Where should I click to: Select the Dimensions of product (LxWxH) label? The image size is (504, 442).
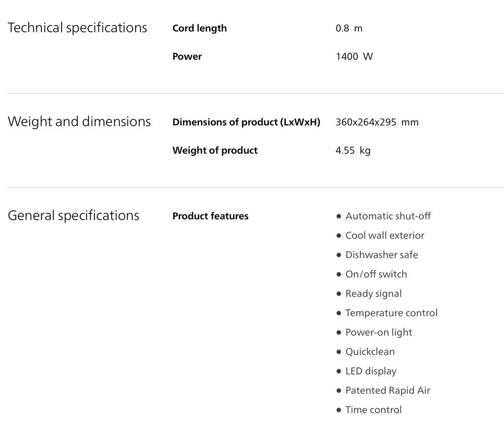246,122
